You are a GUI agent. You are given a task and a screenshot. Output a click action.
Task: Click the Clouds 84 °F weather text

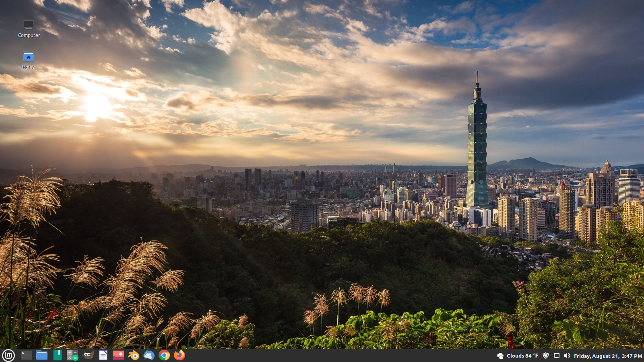click(x=522, y=356)
